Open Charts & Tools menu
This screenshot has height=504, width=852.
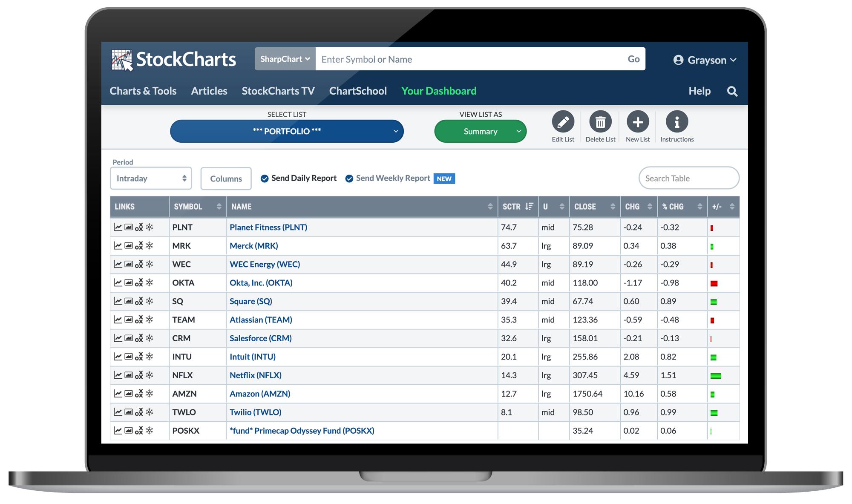pos(143,91)
